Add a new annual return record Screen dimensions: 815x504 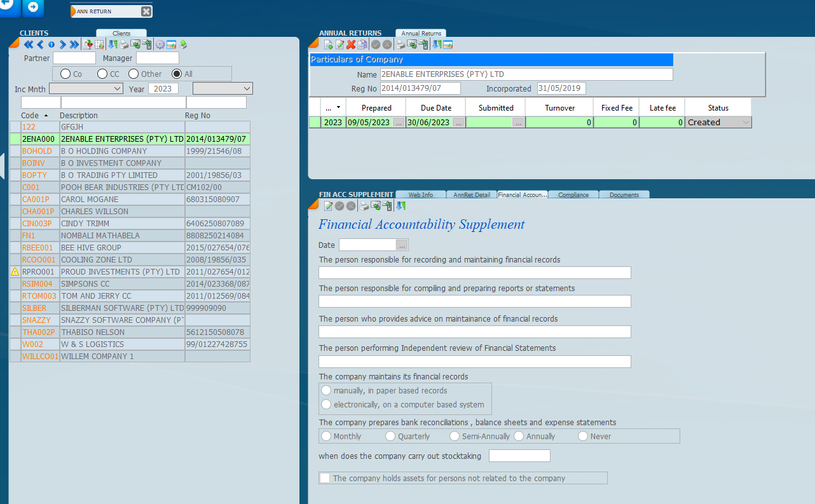point(329,44)
